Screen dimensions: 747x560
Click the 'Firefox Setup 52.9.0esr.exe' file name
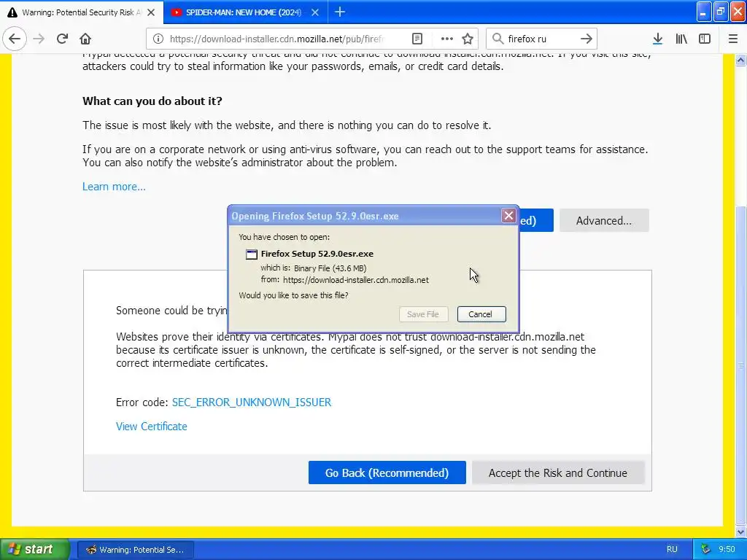coord(317,254)
